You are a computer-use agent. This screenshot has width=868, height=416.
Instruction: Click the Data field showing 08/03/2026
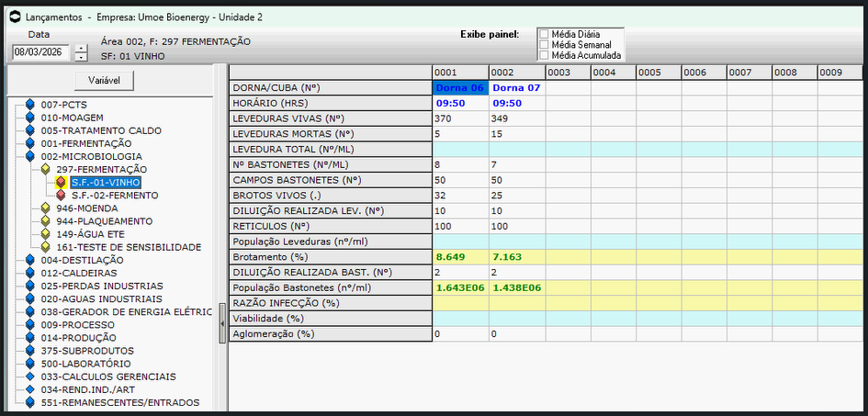(40, 52)
